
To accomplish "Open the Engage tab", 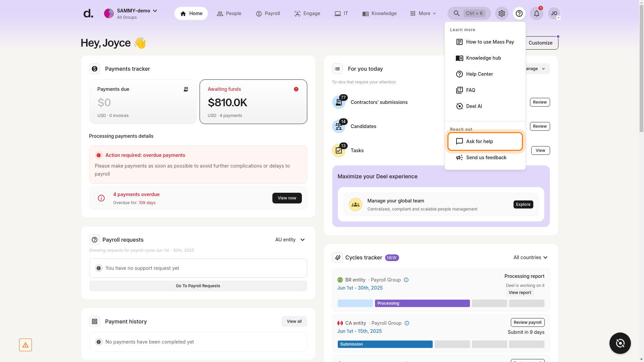I will point(307,13).
